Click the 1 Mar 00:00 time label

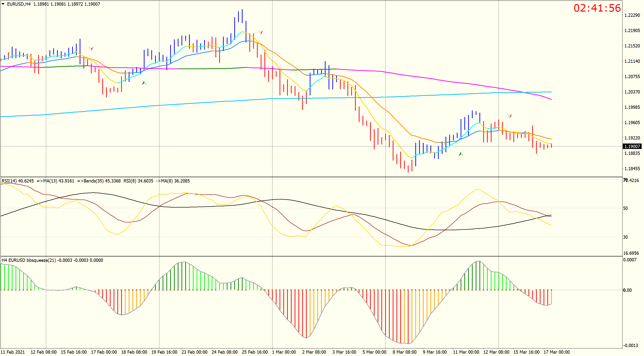pyautogui.click(x=284, y=352)
